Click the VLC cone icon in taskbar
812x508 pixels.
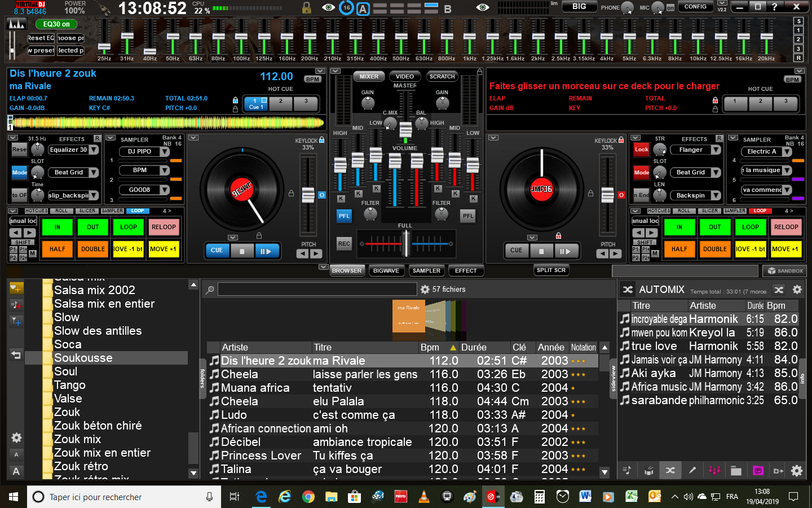(424, 497)
